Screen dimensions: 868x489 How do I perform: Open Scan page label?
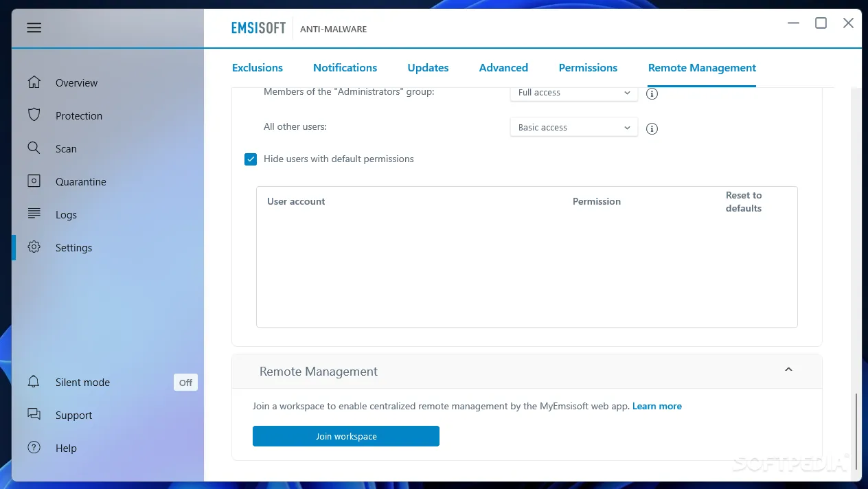coord(66,148)
